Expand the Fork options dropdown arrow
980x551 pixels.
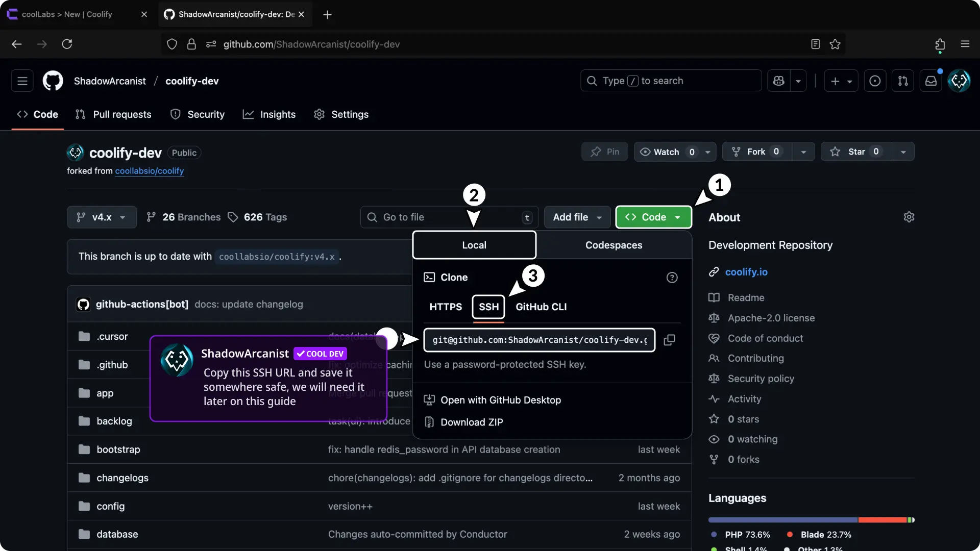[x=803, y=152]
